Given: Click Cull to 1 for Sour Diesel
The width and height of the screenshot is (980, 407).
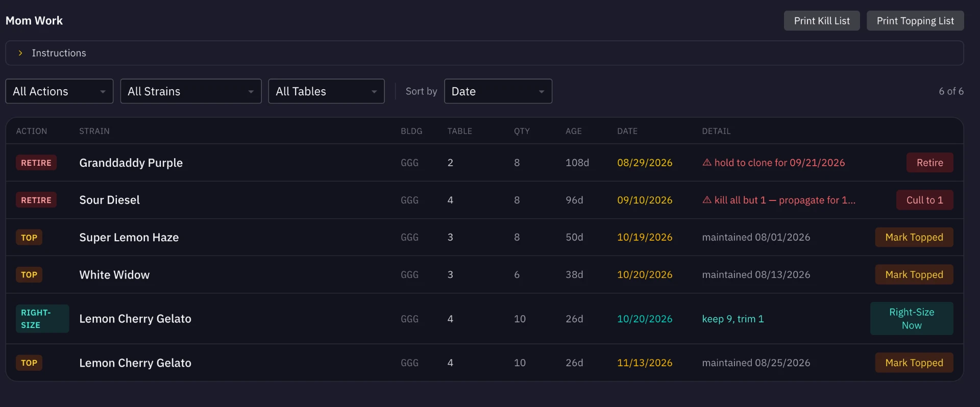Looking at the screenshot, I should click(x=924, y=200).
